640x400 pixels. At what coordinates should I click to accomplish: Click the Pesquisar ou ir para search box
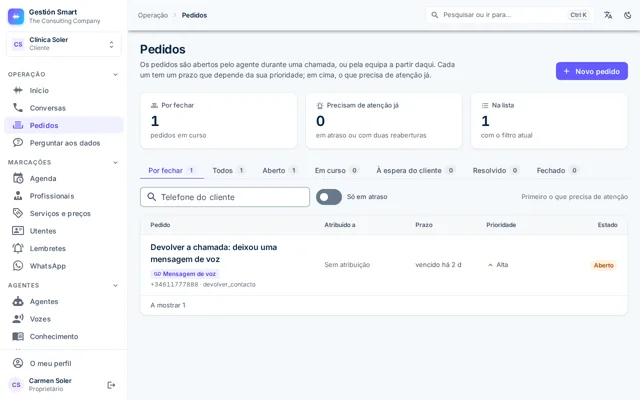pyautogui.click(x=510, y=15)
